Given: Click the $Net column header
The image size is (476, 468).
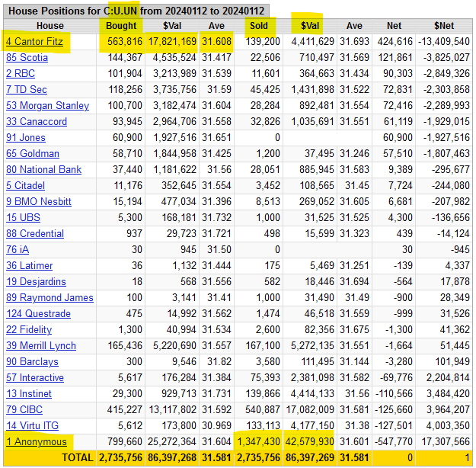Looking at the screenshot, I should 444,26.
